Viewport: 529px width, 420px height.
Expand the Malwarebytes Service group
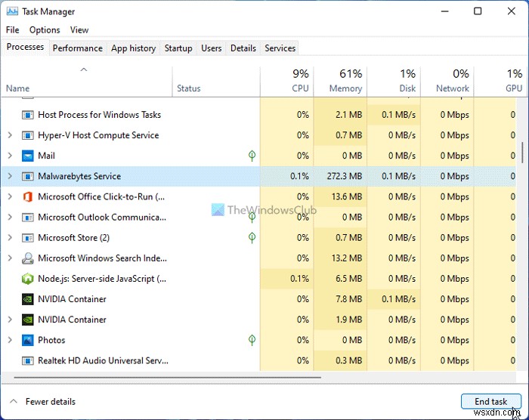[x=10, y=176]
